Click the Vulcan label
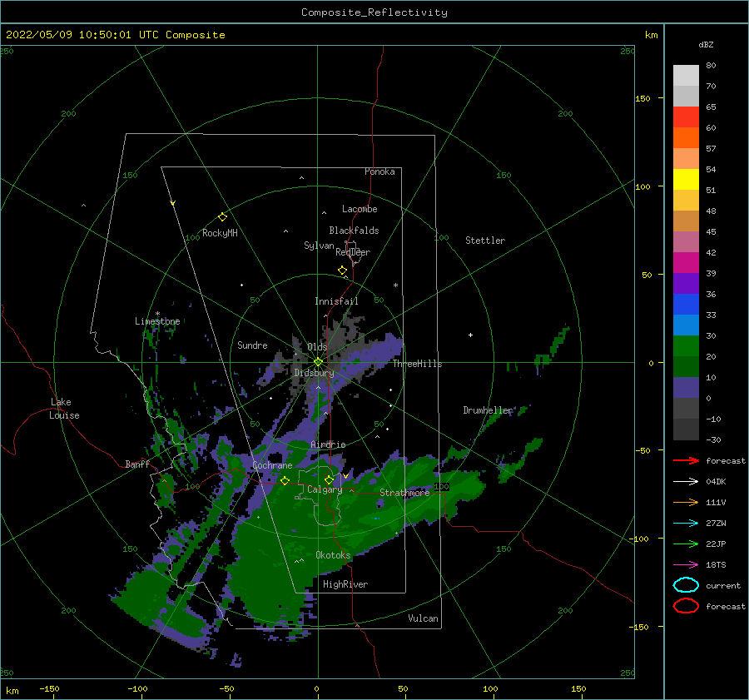 (x=424, y=618)
